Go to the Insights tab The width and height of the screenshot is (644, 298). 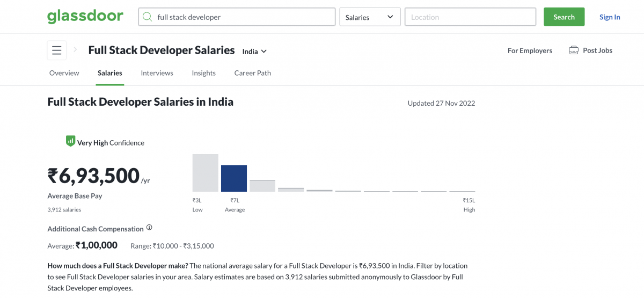pos(204,73)
